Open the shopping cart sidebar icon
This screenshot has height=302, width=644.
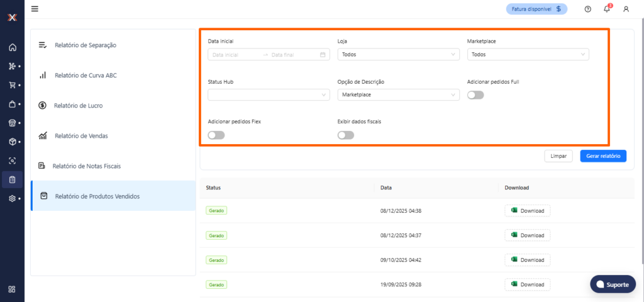pyautogui.click(x=12, y=85)
